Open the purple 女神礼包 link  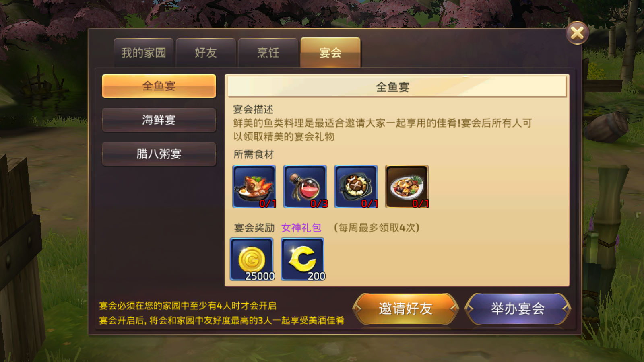pos(301,228)
